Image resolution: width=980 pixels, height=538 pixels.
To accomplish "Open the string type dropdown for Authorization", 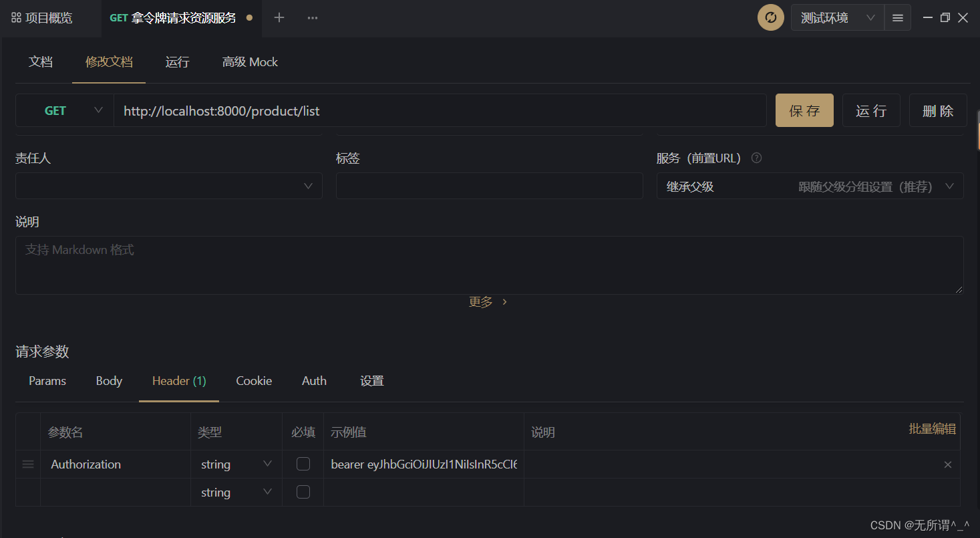I will [267, 463].
